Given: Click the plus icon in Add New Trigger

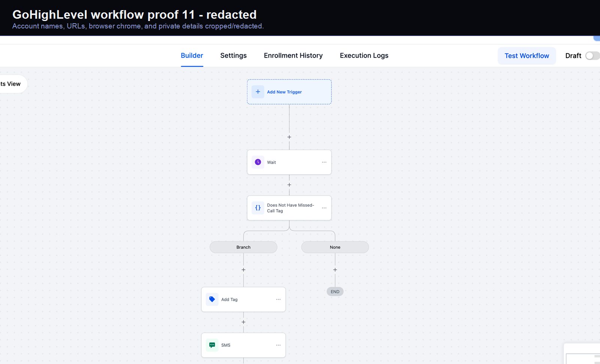Looking at the screenshot, I should [x=258, y=92].
